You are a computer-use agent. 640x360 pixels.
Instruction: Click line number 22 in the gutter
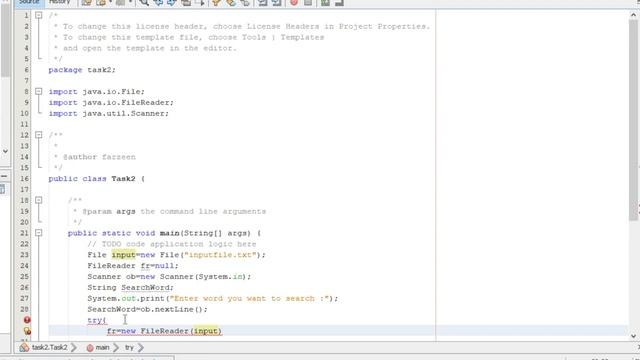24,244
